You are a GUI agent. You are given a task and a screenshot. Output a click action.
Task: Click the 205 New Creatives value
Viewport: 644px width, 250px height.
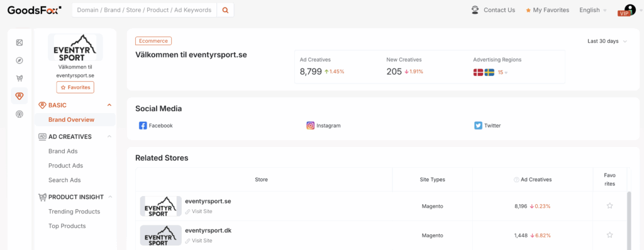click(x=394, y=72)
